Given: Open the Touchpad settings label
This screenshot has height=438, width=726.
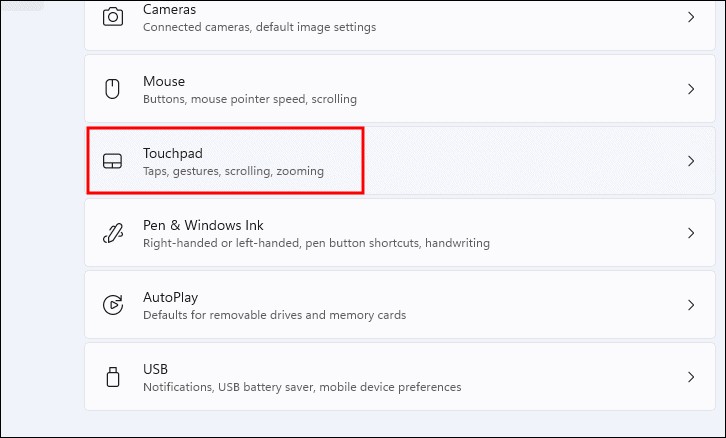Looking at the screenshot, I should (x=173, y=153).
